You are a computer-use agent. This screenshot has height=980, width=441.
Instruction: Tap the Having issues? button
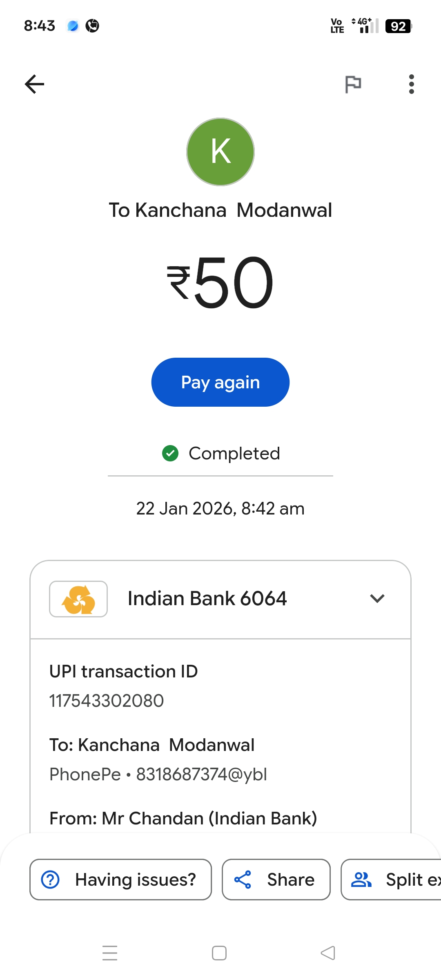120,880
